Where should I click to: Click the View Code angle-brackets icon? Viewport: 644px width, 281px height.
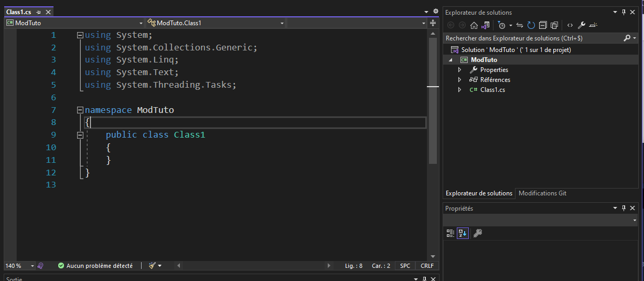(x=570, y=25)
